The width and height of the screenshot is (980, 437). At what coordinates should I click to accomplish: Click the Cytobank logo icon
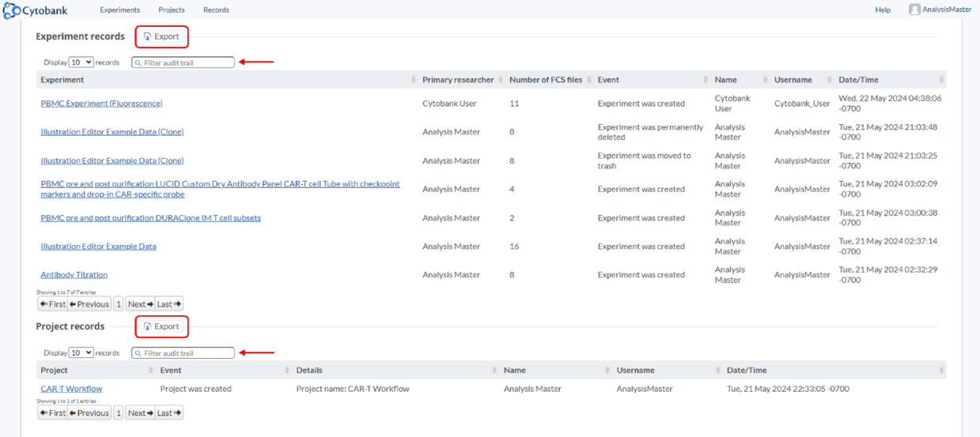click(10, 10)
